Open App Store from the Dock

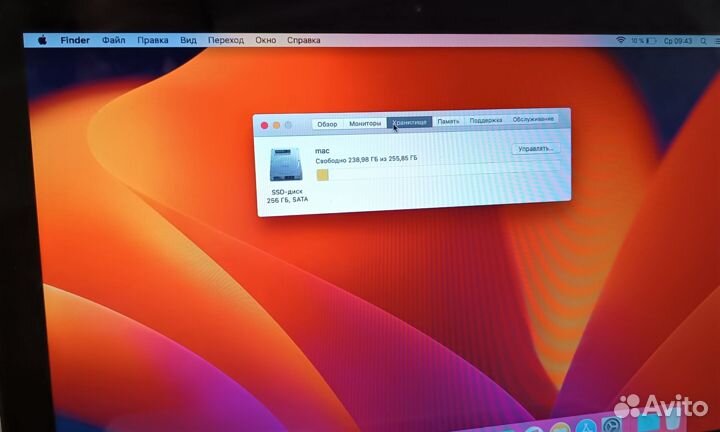[x=586, y=427]
